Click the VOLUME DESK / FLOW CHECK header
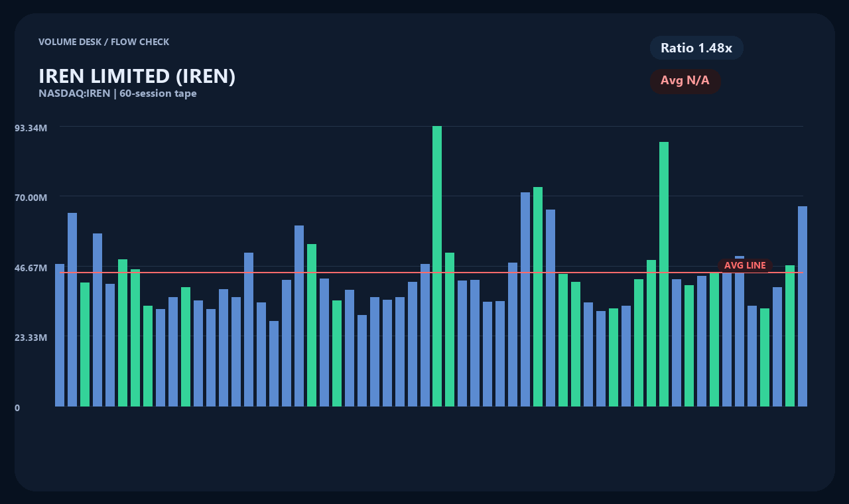The height and width of the screenshot is (504, 849). [x=103, y=42]
